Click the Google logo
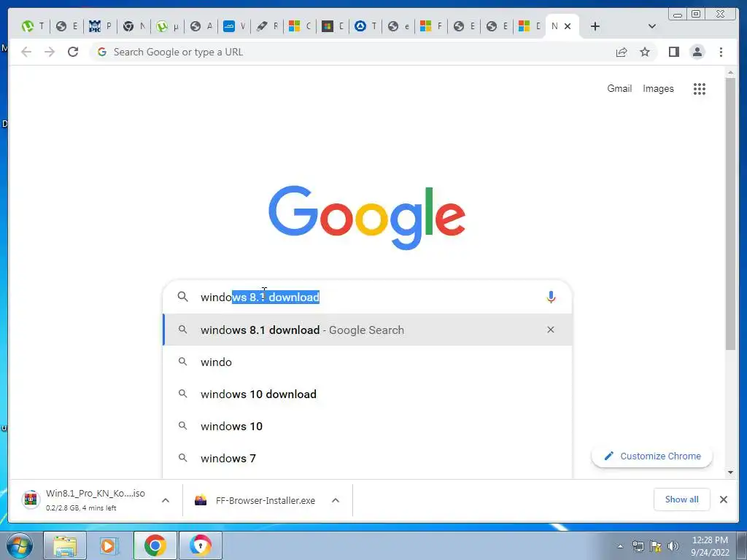The image size is (747, 560). tap(367, 217)
